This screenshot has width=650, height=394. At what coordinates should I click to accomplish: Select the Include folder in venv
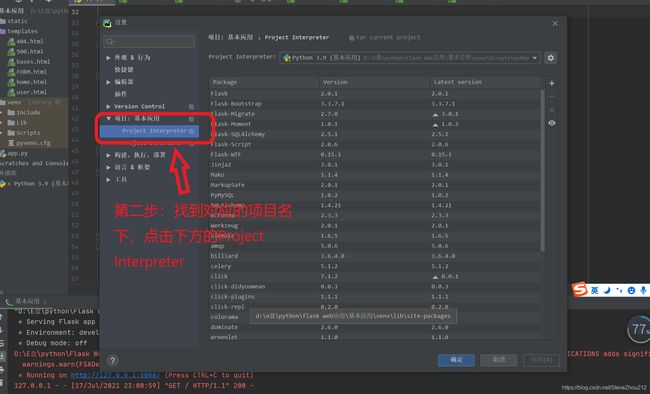point(24,112)
